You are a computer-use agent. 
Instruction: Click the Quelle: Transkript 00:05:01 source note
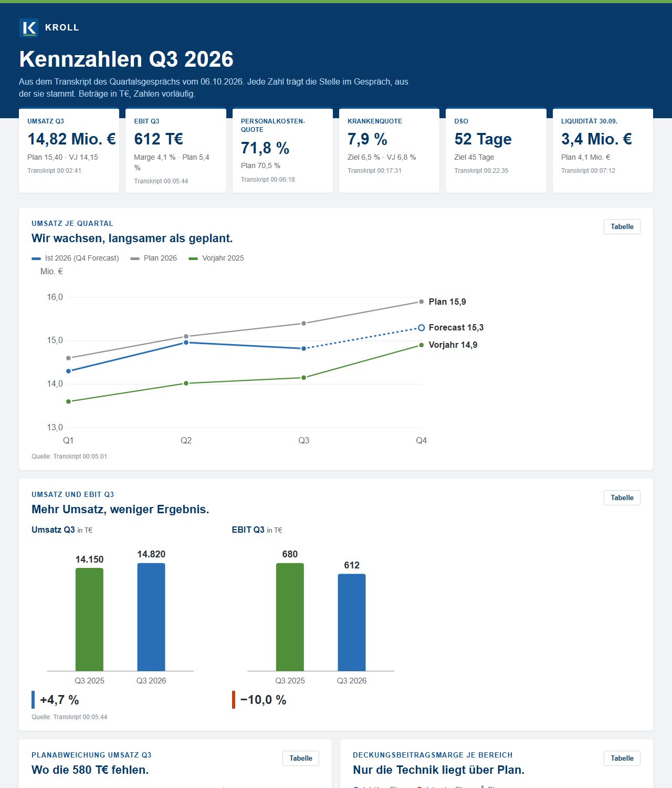69,457
